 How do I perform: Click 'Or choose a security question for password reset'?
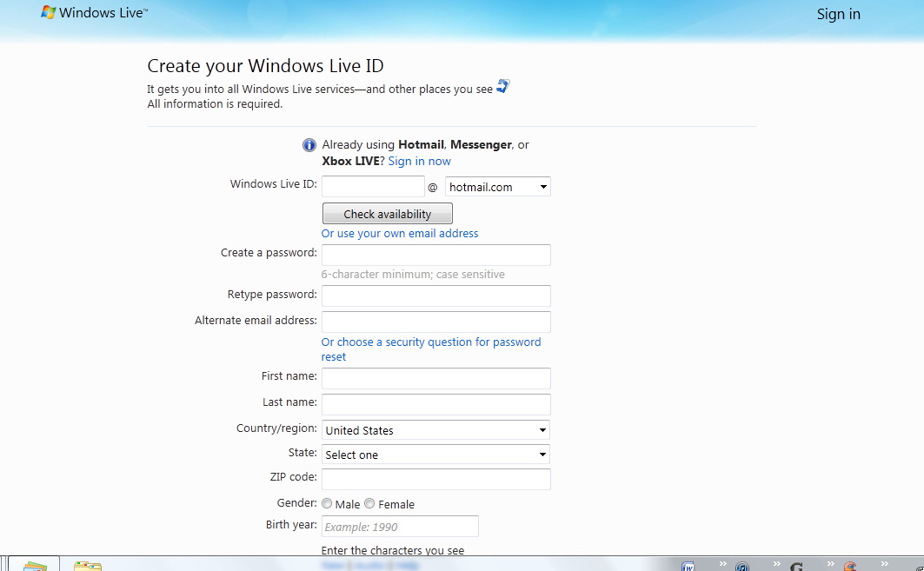click(431, 349)
